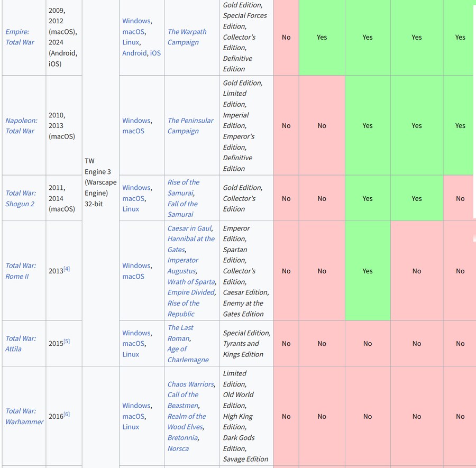Click Windows link in Attila row
Image resolution: width=476 pixels, height=468 pixels.
136,333
